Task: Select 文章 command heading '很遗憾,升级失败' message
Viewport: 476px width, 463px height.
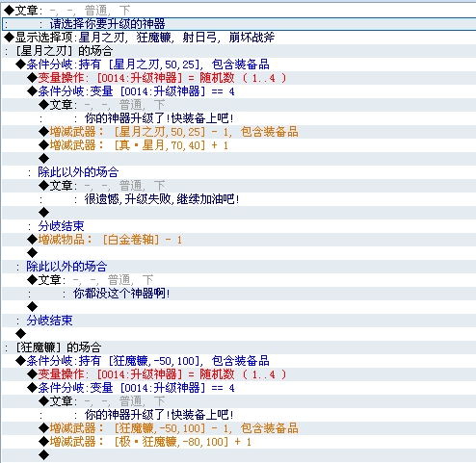Action: (x=239, y=186)
